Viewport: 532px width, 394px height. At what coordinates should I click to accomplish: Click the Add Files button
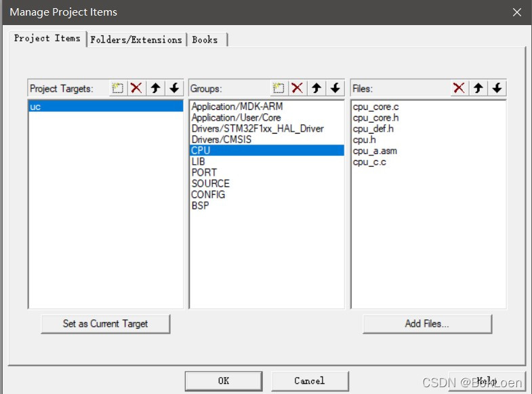point(427,324)
